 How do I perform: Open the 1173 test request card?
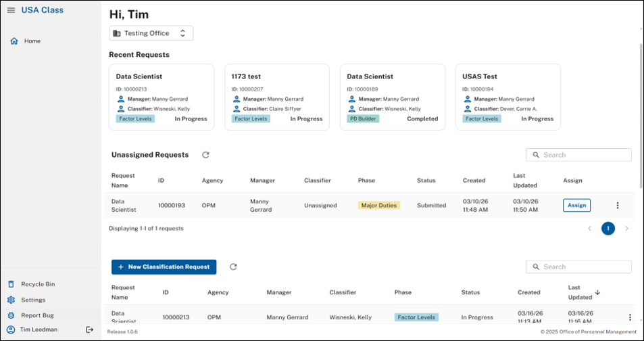pyautogui.click(x=277, y=97)
